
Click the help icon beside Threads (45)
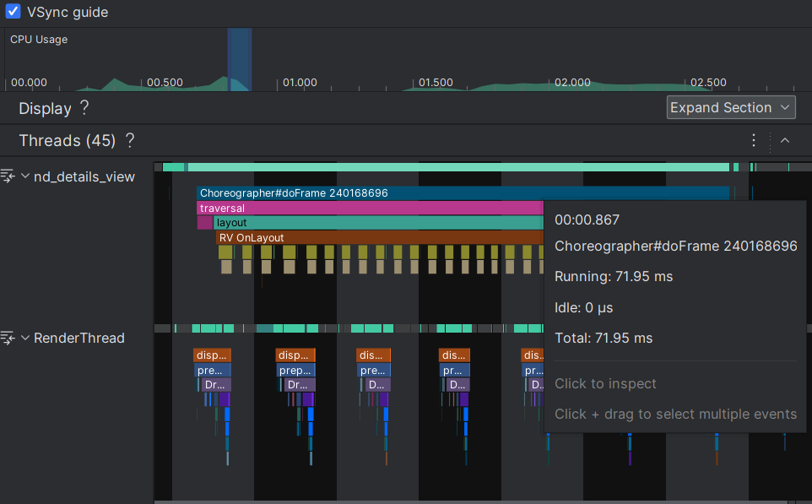coord(129,140)
